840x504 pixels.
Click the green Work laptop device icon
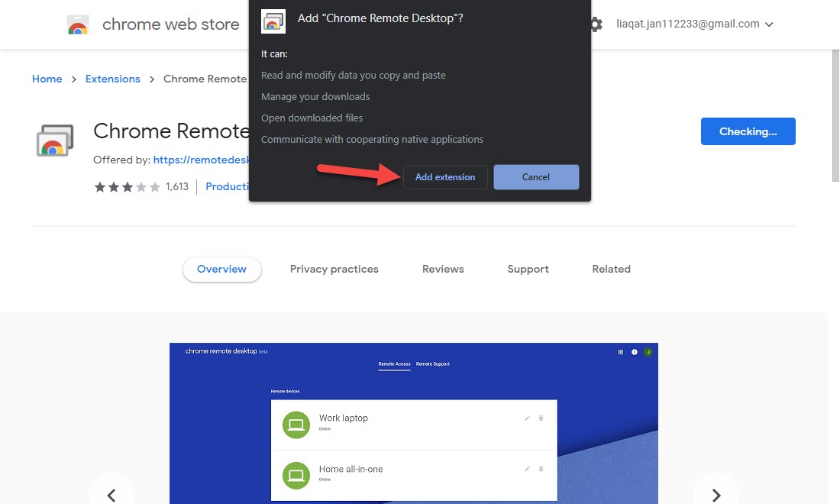296,425
